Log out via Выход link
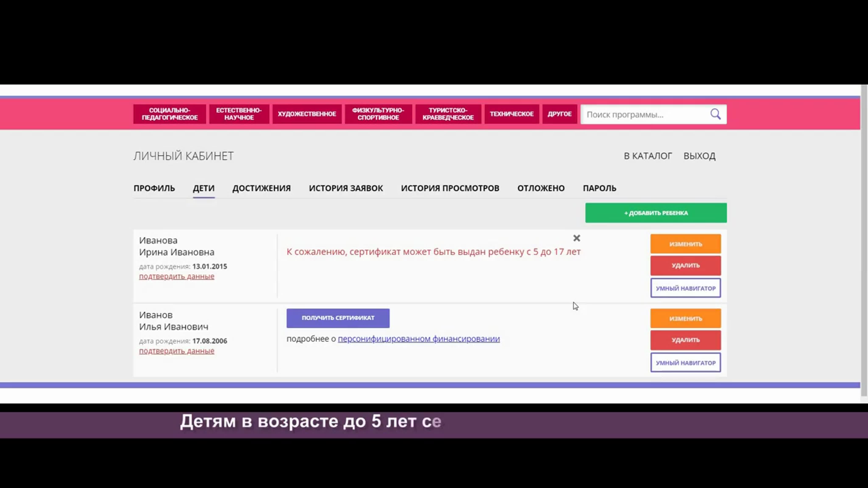Image resolution: width=868 pixels, height=488 pixels. click(699, 156)
